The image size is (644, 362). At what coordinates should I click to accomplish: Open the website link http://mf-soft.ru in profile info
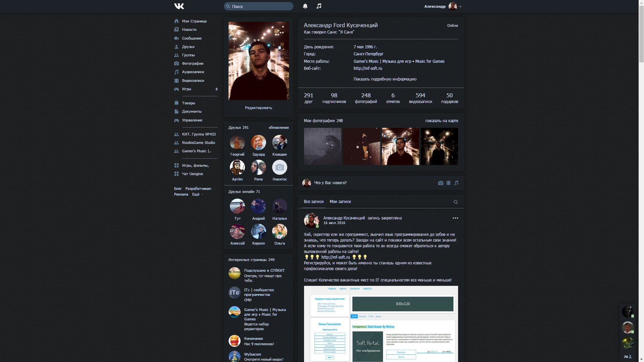pyautogui.click(x=367, y=68)
